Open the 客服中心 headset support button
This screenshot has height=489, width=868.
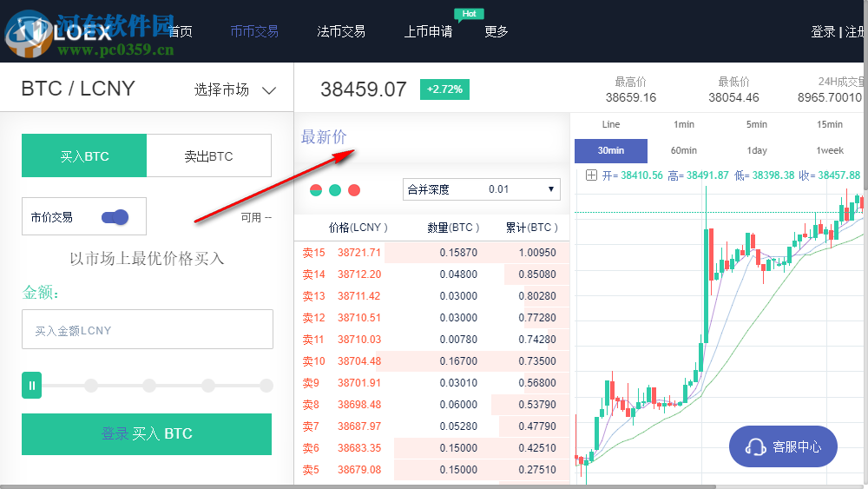tap(783, 446)
